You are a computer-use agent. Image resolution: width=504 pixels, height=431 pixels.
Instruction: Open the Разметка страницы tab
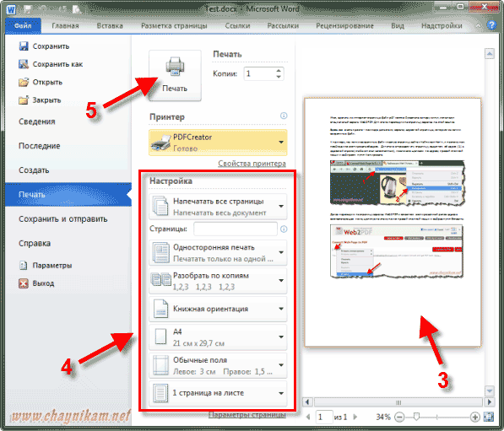coord(174,25)
